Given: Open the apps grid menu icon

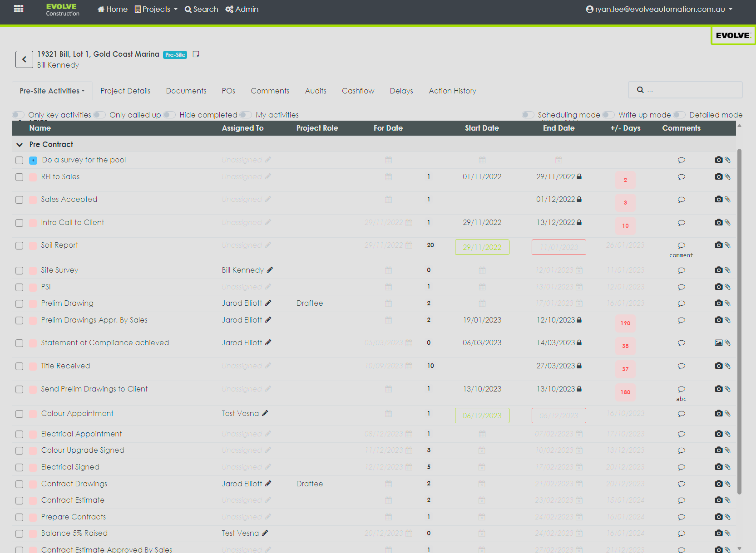Looking at the screenshot, I should pyautogui.click(x=19, y=9).
